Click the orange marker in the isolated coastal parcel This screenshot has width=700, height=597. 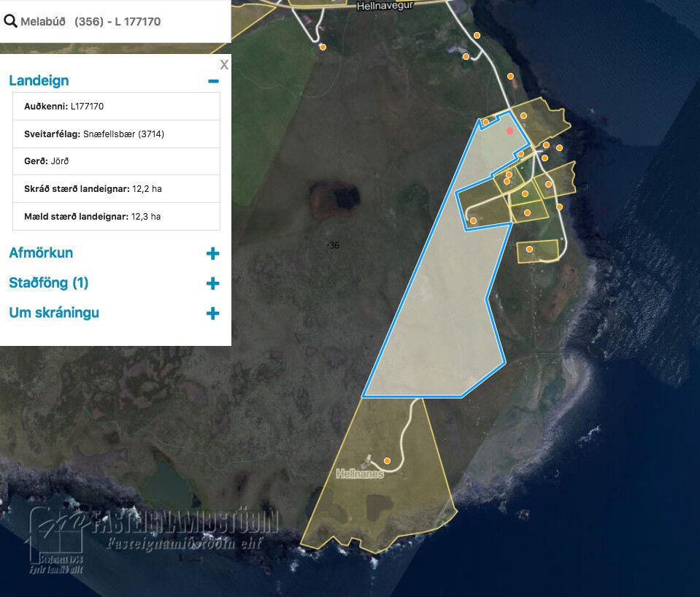point(529,250)
